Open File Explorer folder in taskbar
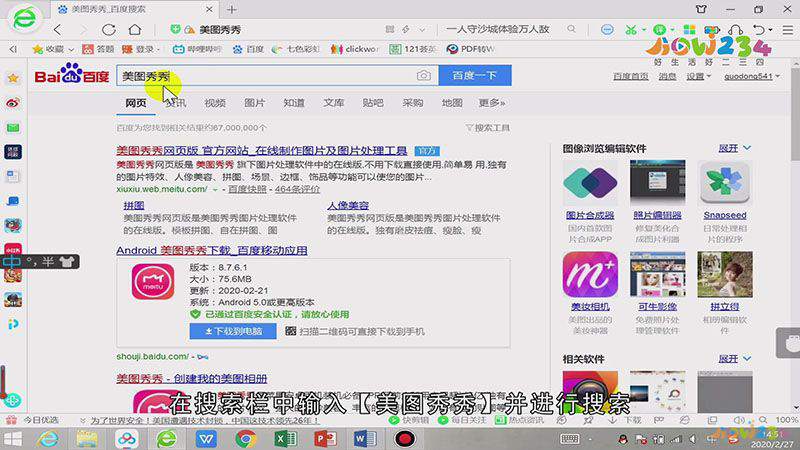 pyautogui.click(x=87, y=439)
